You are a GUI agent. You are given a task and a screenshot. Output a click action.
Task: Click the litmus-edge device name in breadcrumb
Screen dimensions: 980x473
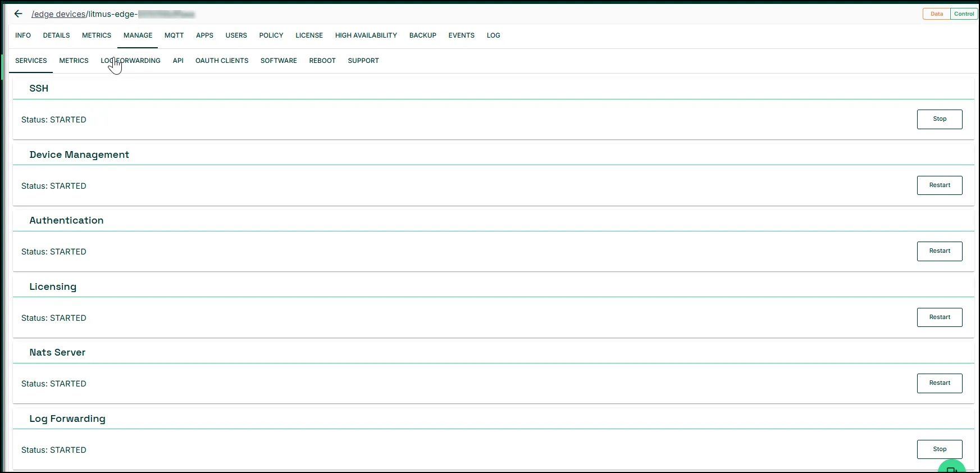click(142, 14)
